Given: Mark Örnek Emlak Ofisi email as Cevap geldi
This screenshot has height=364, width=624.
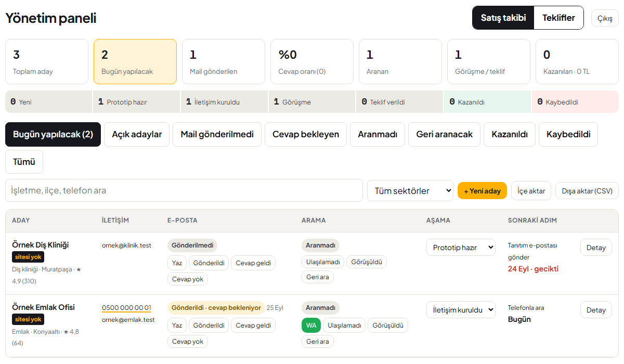Looking at the screenshot, I should pyautogui.click(x=253, y=326).
